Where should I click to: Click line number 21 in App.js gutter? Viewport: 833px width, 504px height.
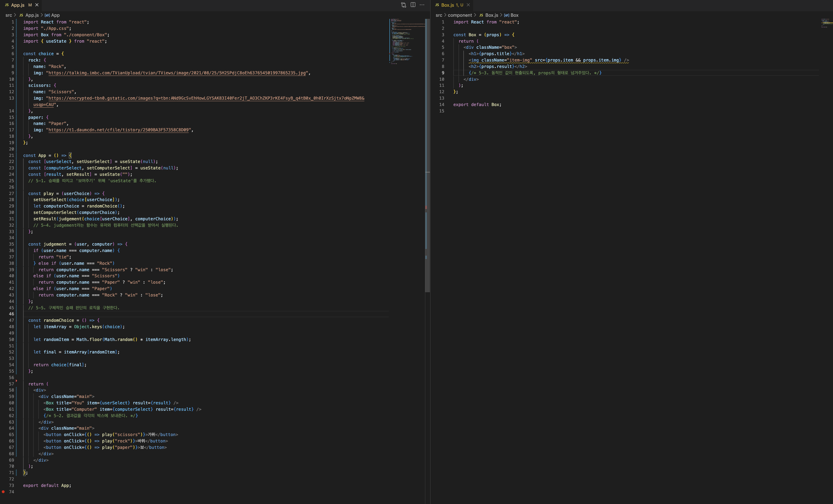point(12,155)
